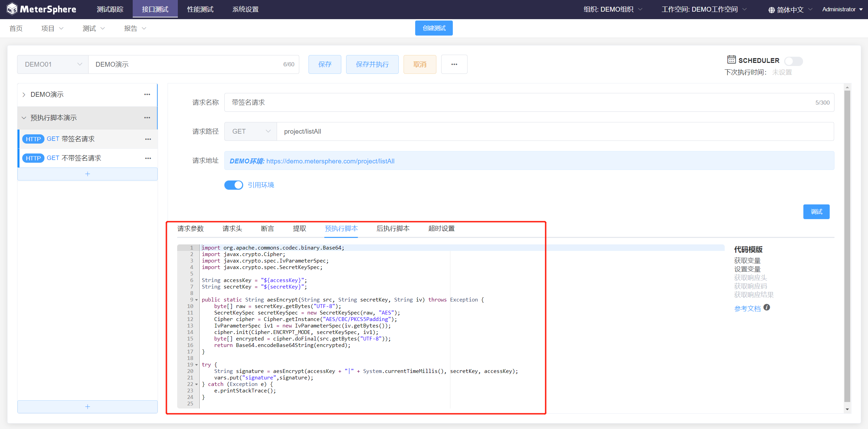Toggle the 引用环境 switch
Viewport: 868px width, 429px height.
click(234, 185)
